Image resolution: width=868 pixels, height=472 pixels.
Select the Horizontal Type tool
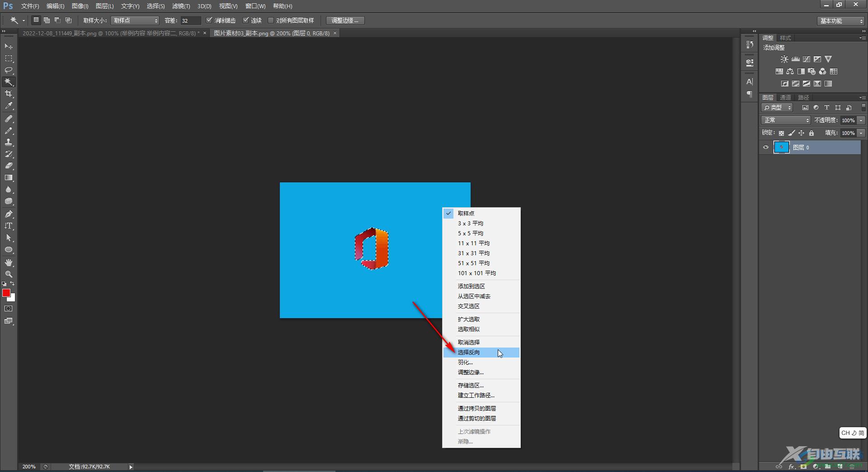pos(9,226)
